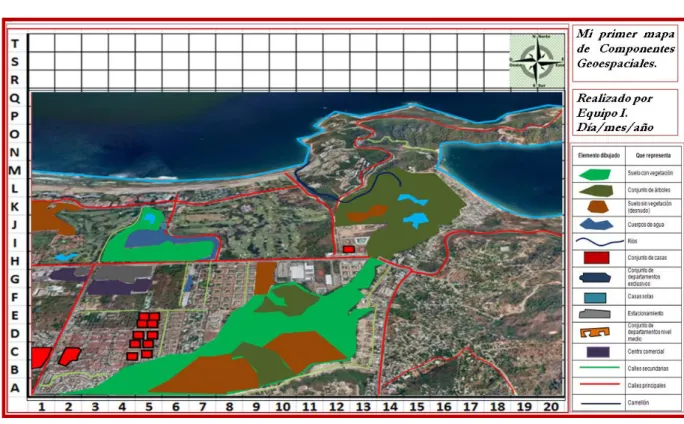Click the orange 'departamentos nivel medio' legend symbol
This screenshot has width=684, height=424.
click(595, 332)
